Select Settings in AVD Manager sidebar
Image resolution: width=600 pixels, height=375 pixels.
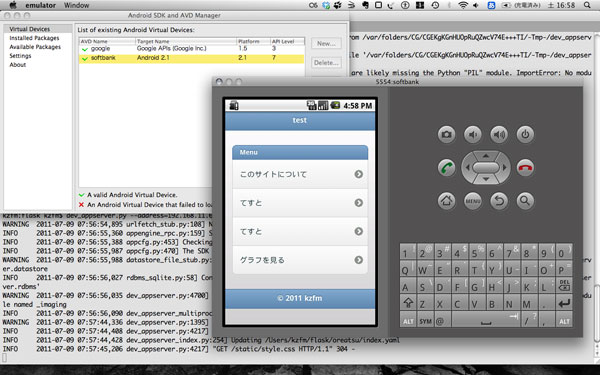[20, 56]
